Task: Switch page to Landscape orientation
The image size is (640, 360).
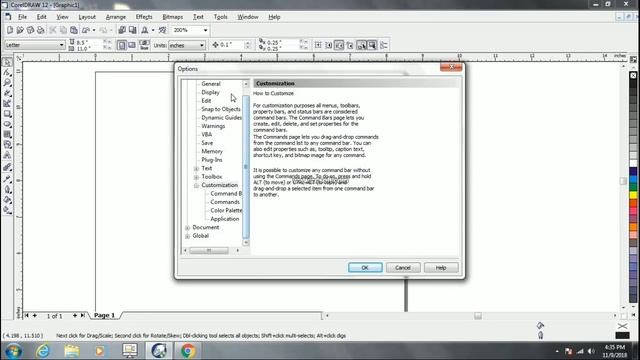Action: click(131, 45)
